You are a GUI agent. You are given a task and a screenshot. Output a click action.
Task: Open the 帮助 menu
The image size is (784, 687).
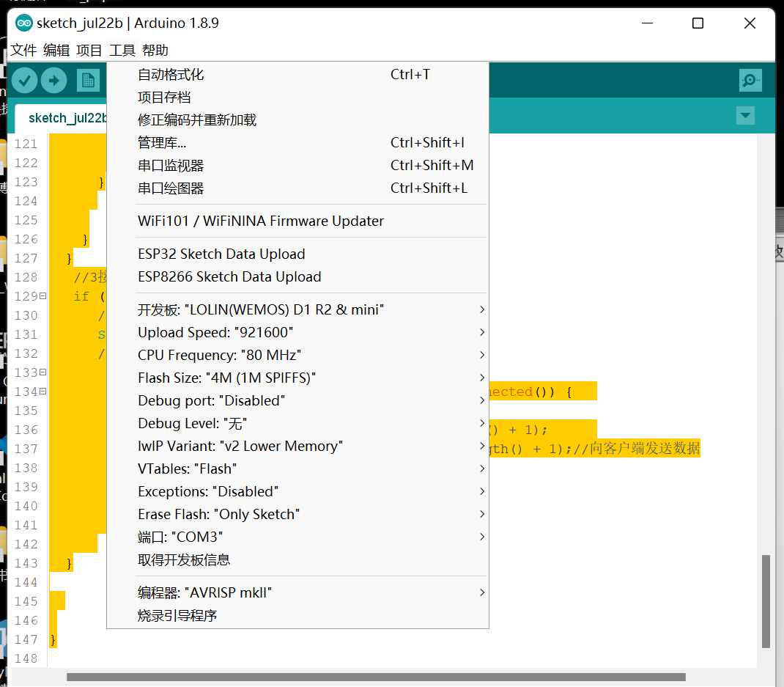155,50
